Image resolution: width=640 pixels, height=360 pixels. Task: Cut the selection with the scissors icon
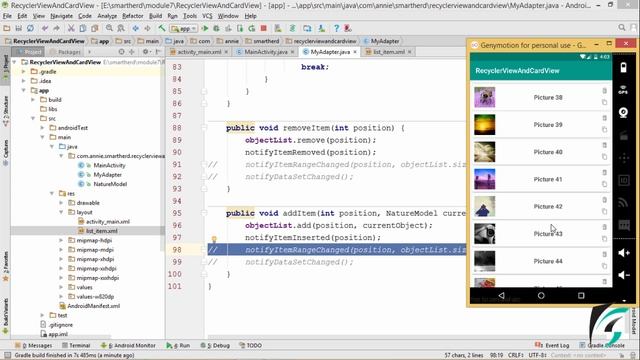(71, 28)
